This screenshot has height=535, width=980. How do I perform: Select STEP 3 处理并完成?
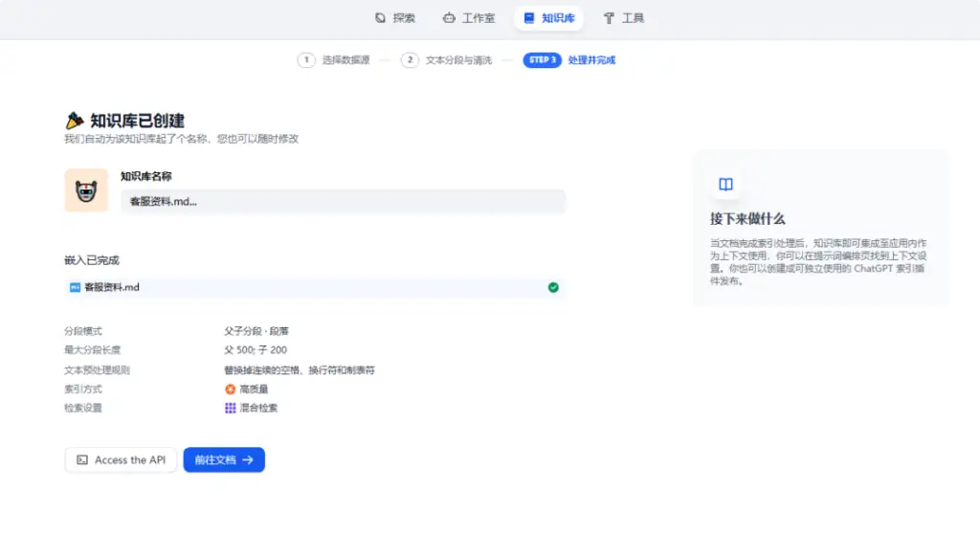[569, 60]
